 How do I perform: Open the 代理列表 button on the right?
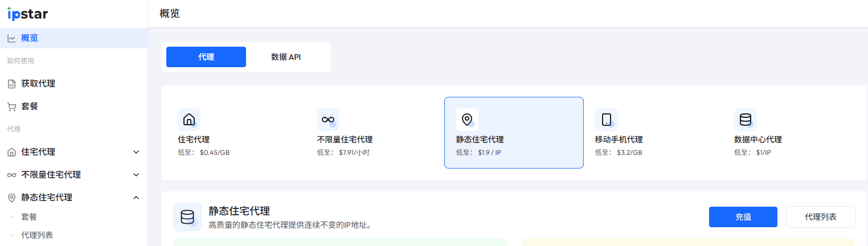(x=820, y=217)
